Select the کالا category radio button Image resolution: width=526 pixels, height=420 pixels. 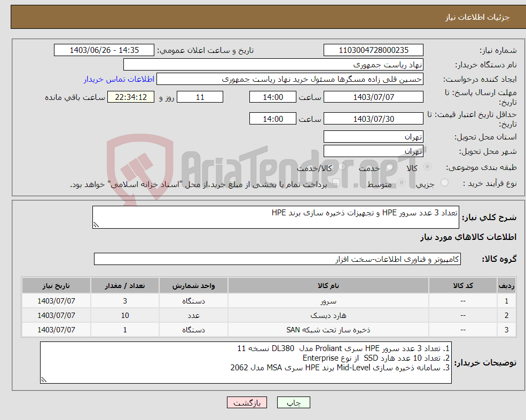[427, 167]
